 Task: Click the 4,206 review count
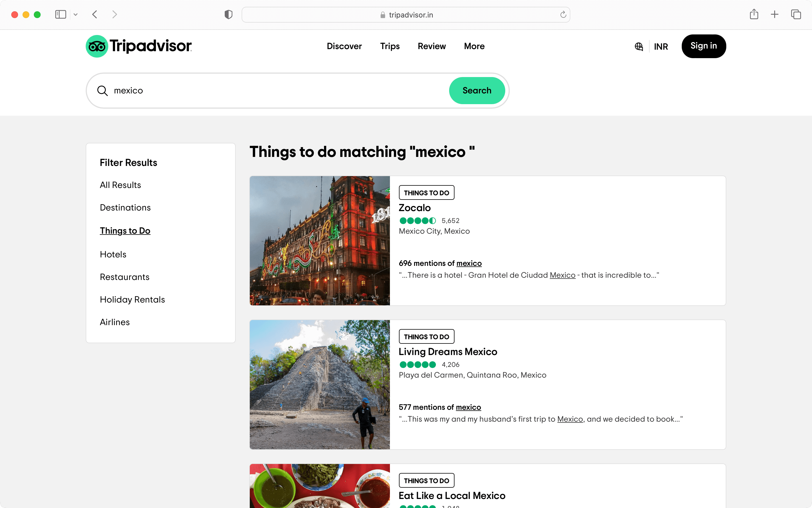point(450,365)
